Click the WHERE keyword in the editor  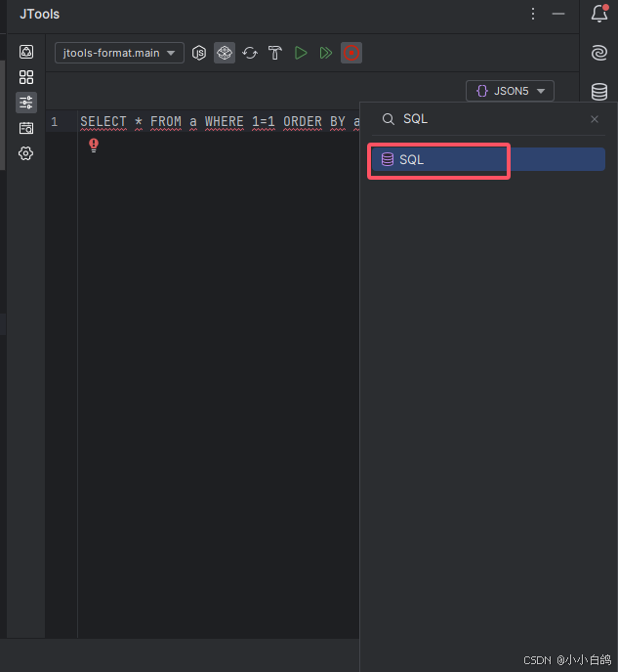pyautogui.click(x=224, y=122)
